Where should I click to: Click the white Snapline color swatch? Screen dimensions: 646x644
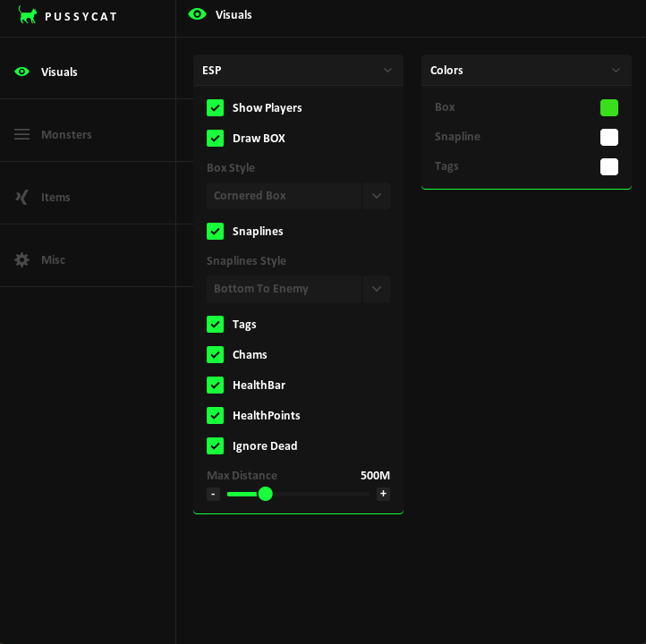coord(609,137)
